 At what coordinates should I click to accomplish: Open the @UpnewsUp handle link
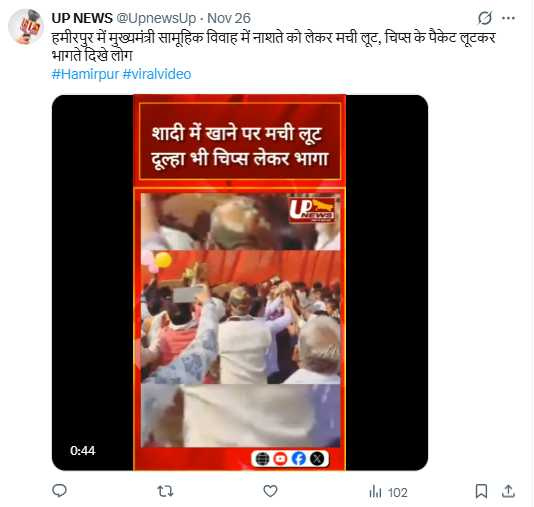[157, 18]
